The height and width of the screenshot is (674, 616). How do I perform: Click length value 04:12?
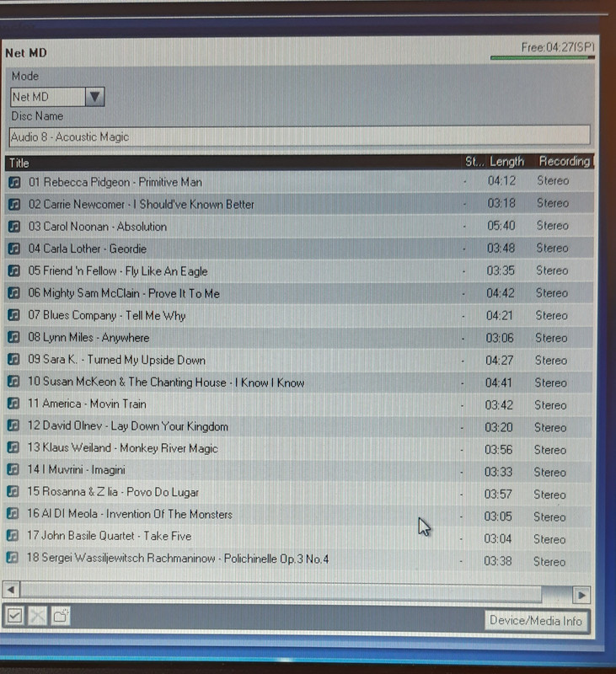click(501, 180)
